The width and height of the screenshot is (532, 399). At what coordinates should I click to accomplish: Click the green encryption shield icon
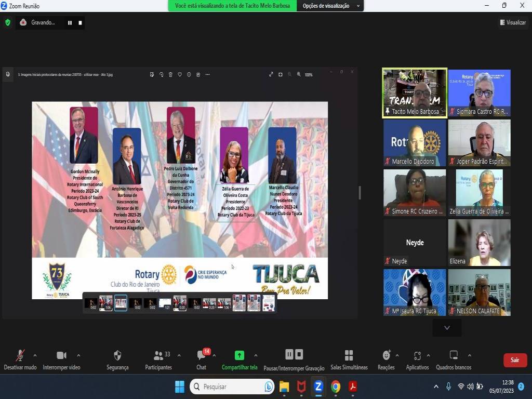[x=7, y=22]
